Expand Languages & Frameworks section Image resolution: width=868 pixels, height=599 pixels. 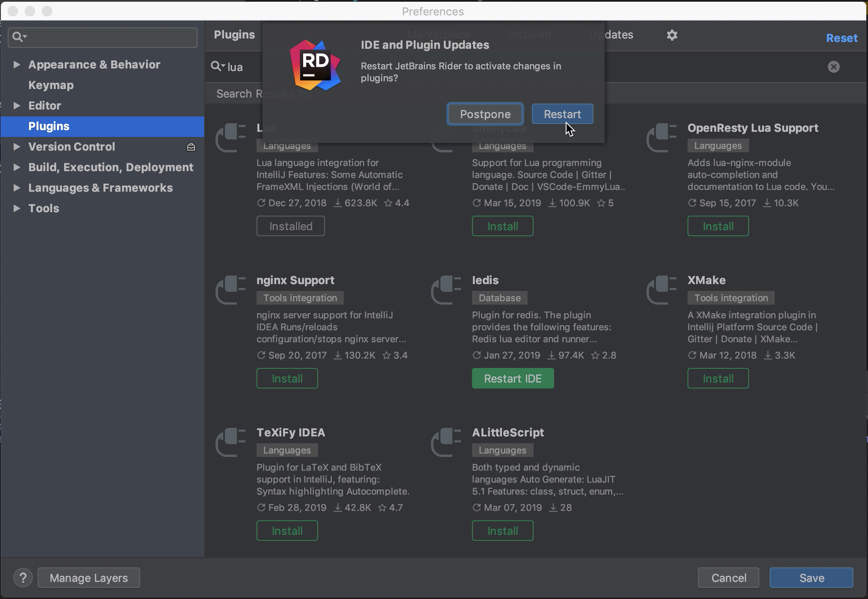click(17, 188)
